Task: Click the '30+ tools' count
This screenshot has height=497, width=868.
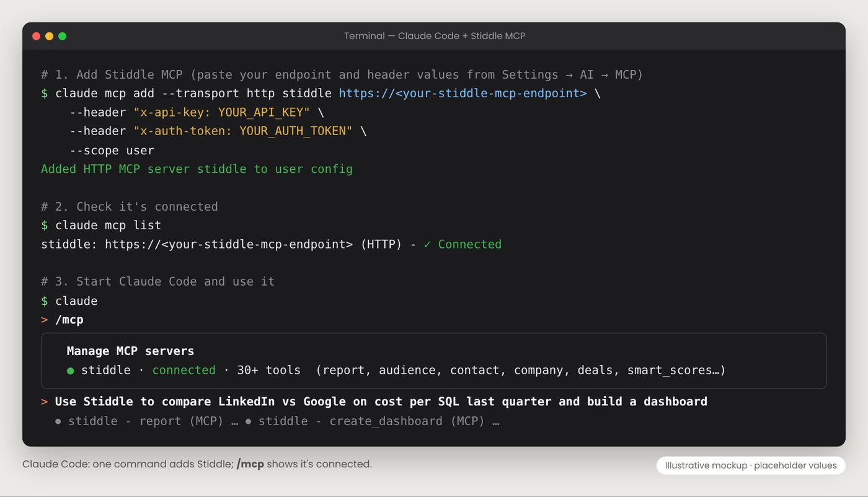Action: click(x=268, y=370)
